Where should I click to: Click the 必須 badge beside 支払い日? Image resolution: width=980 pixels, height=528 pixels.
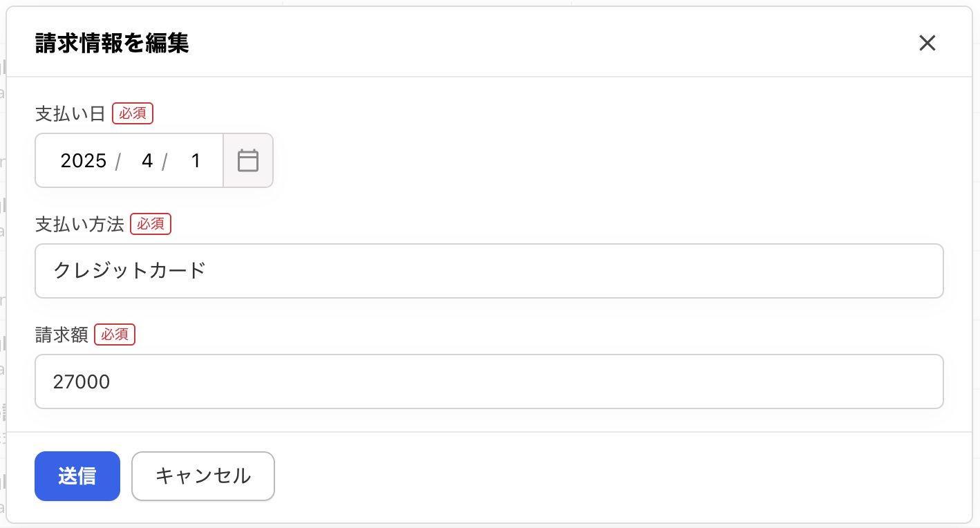133,113
